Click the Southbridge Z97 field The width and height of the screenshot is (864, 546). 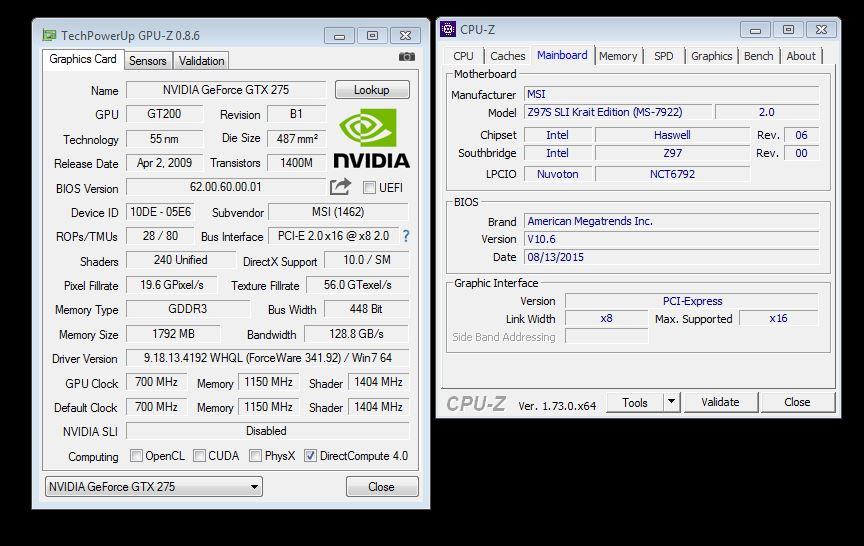672,153
